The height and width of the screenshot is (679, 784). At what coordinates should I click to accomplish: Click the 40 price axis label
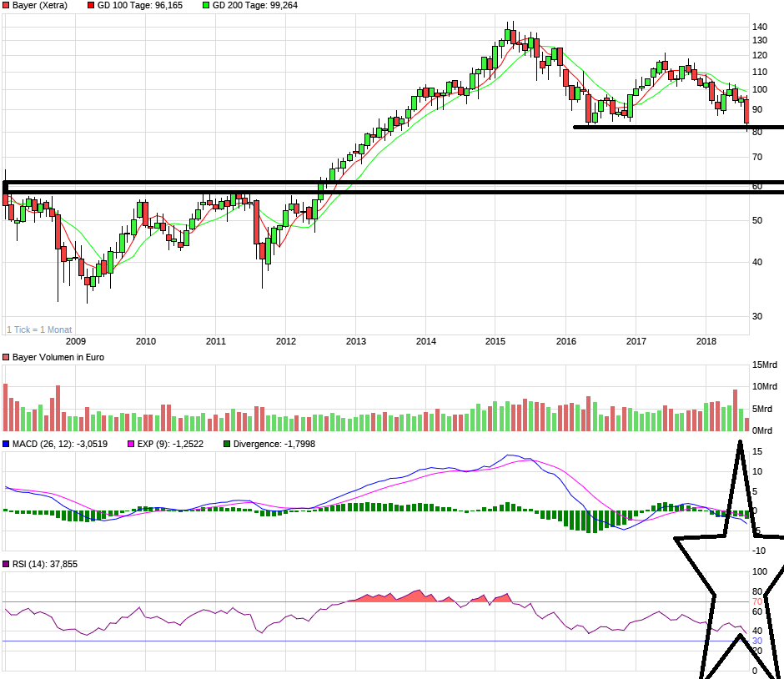(x=757, y=262)
